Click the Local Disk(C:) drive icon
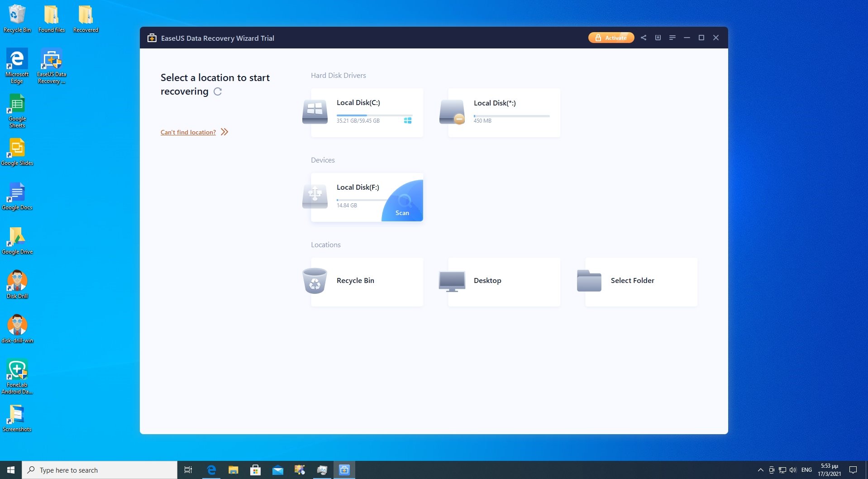 coord(315,112)
